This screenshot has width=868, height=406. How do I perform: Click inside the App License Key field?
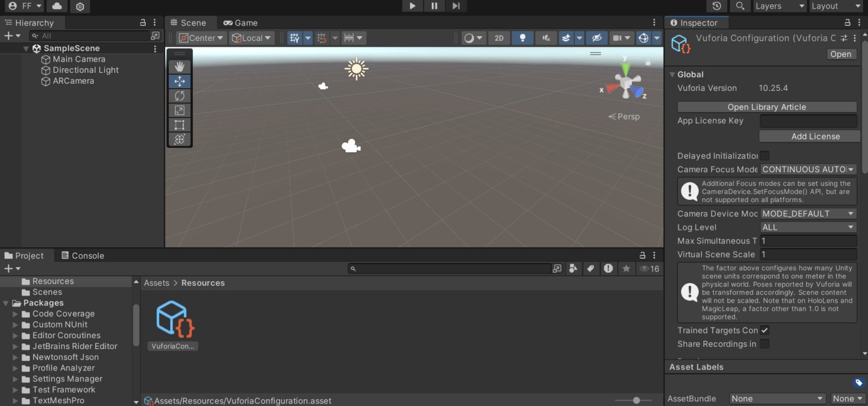pos(808,121)
